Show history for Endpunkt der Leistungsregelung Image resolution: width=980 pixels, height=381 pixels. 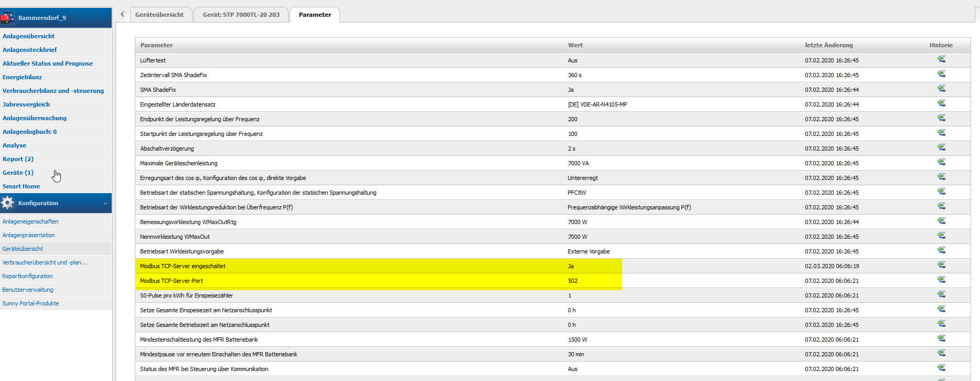click(x=941, y=118)
